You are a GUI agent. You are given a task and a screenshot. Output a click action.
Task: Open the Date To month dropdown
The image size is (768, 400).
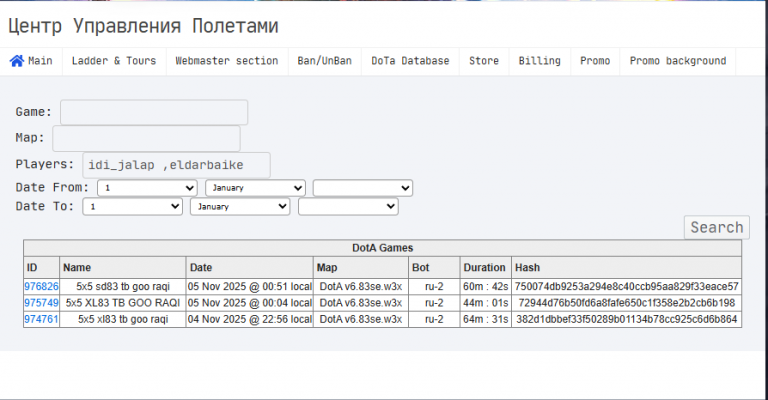tap(240, 207)
